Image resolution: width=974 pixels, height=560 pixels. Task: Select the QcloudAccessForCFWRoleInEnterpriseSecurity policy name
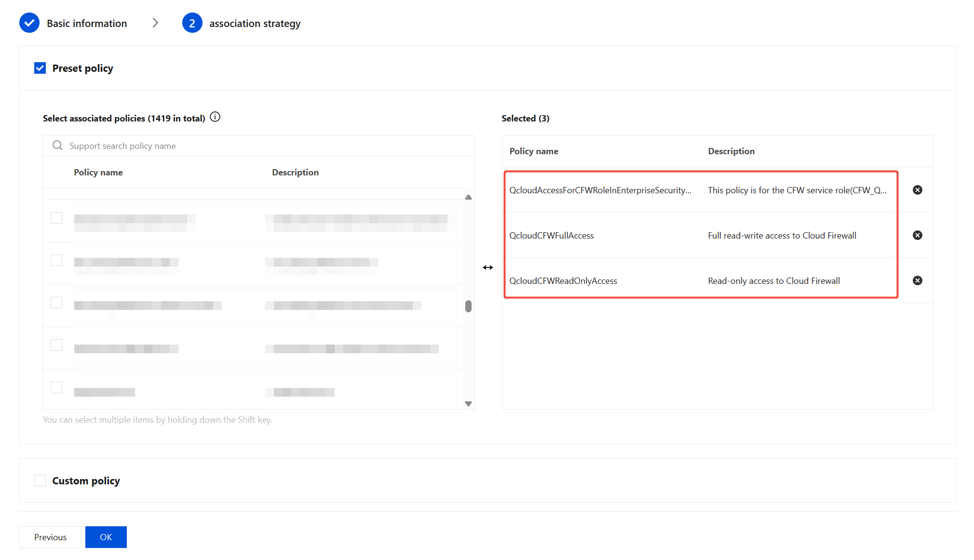600,190
